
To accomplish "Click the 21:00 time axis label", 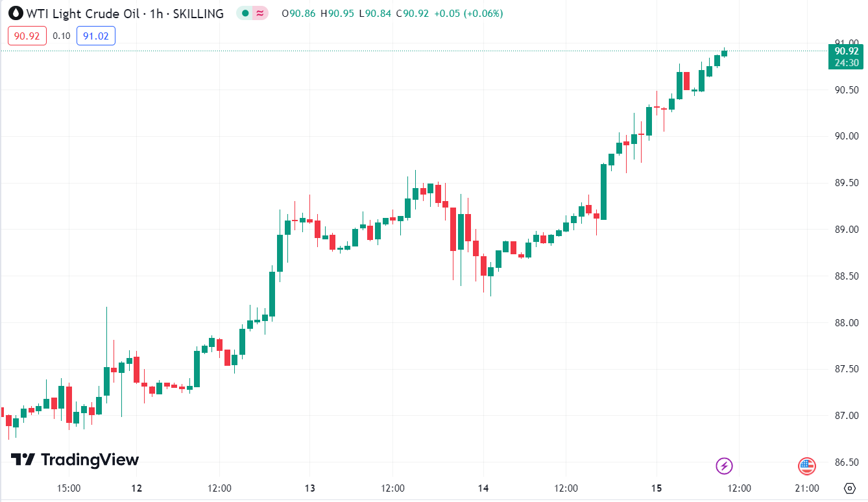I will 806,488.
